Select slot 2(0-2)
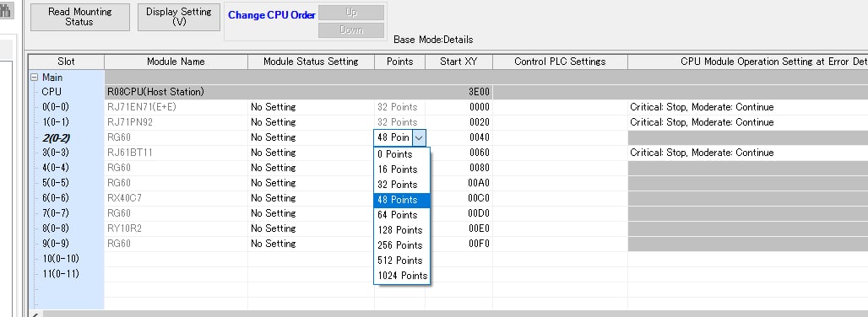Viewport: 868px width, 317px height. [56, 137]
